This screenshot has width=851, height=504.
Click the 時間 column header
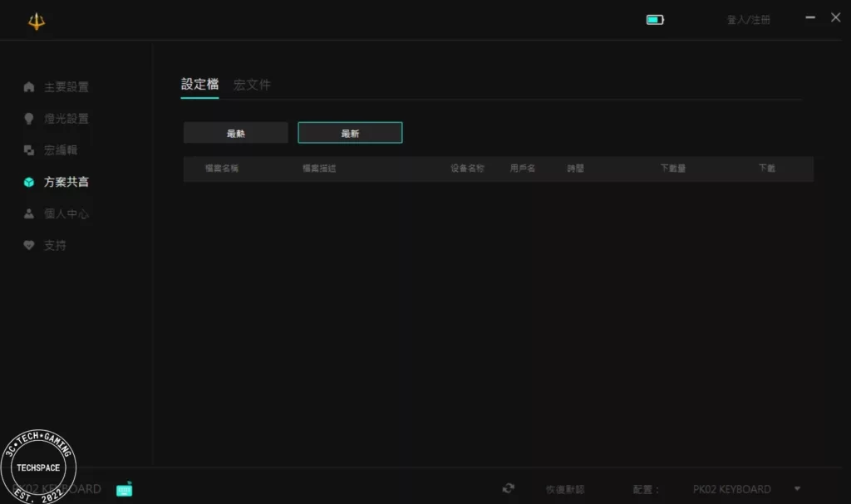[576, 169]
